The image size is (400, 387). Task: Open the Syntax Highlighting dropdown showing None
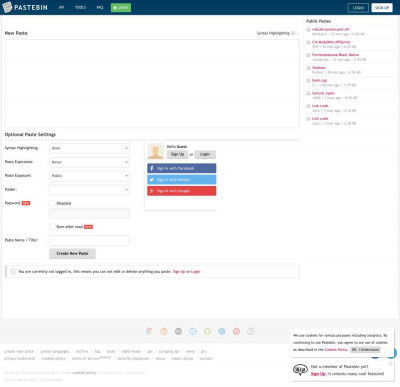(89, 148)
